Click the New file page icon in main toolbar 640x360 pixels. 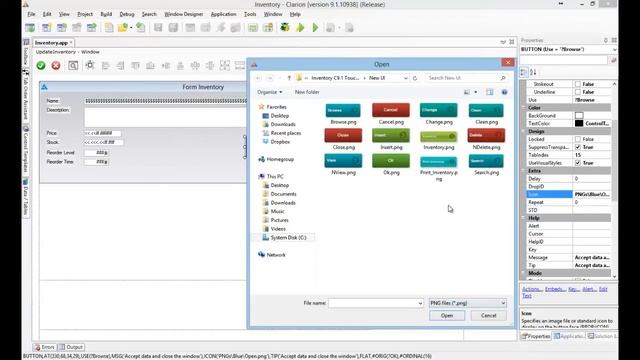tap(109, 27)
